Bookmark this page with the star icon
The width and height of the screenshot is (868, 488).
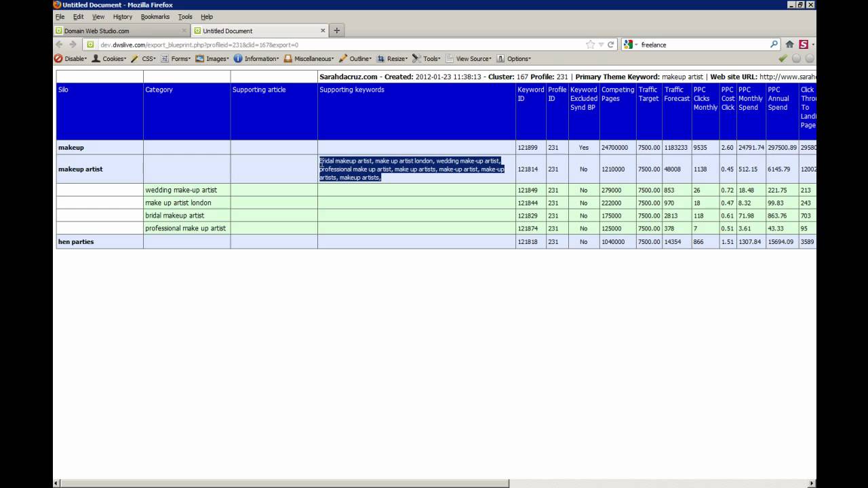(590, 45)
